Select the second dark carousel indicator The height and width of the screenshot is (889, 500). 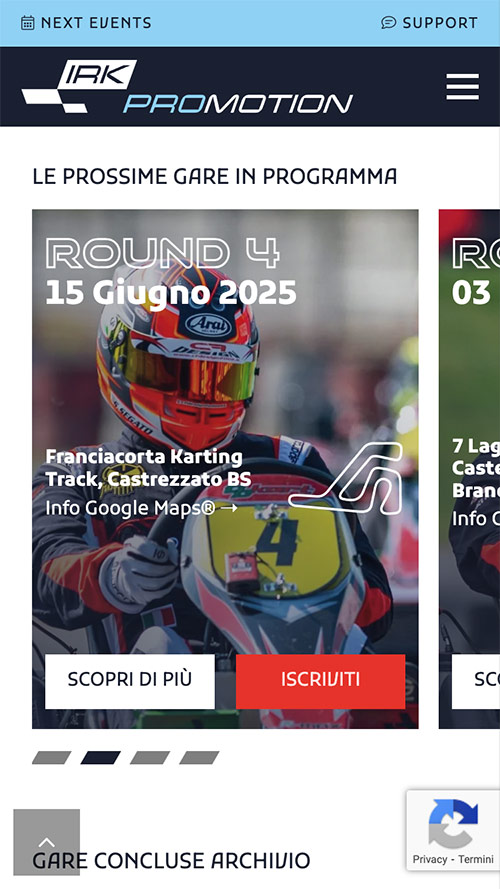(x=100, y=757)
